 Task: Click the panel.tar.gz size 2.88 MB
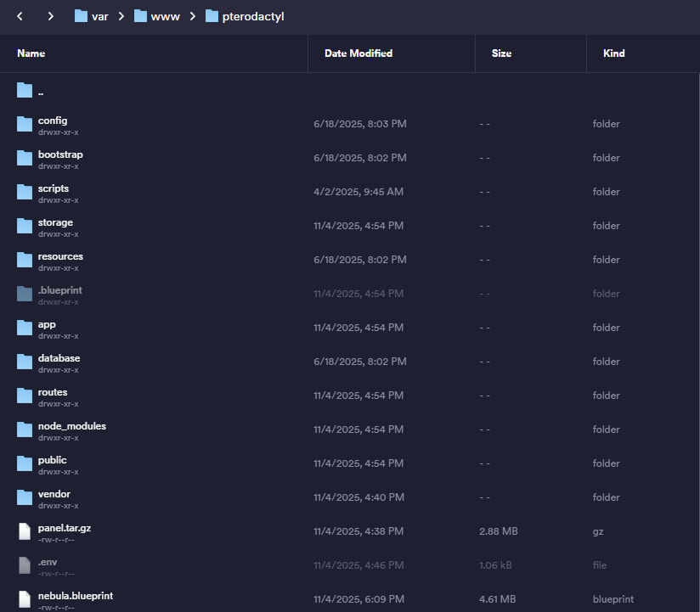[498, 531]
